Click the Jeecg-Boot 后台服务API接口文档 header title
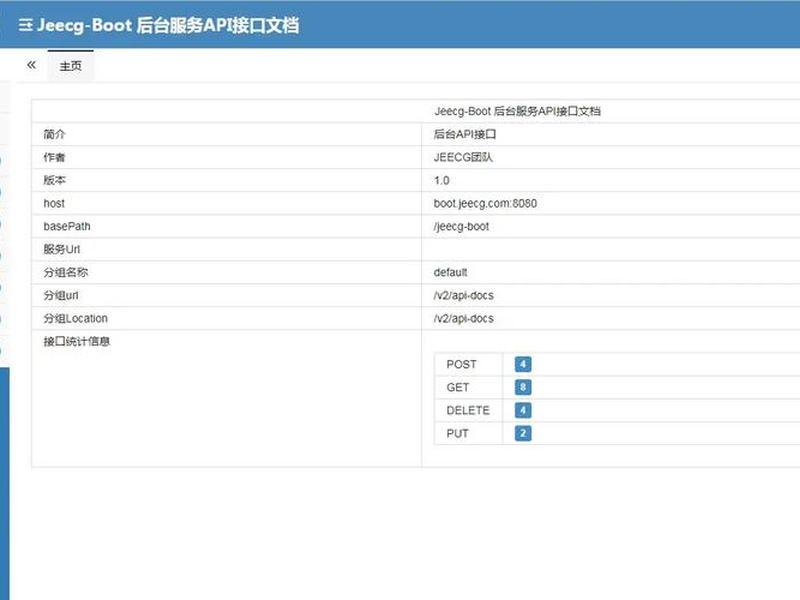Viewport: 800px width, 600px height. (x=168, y=25)
